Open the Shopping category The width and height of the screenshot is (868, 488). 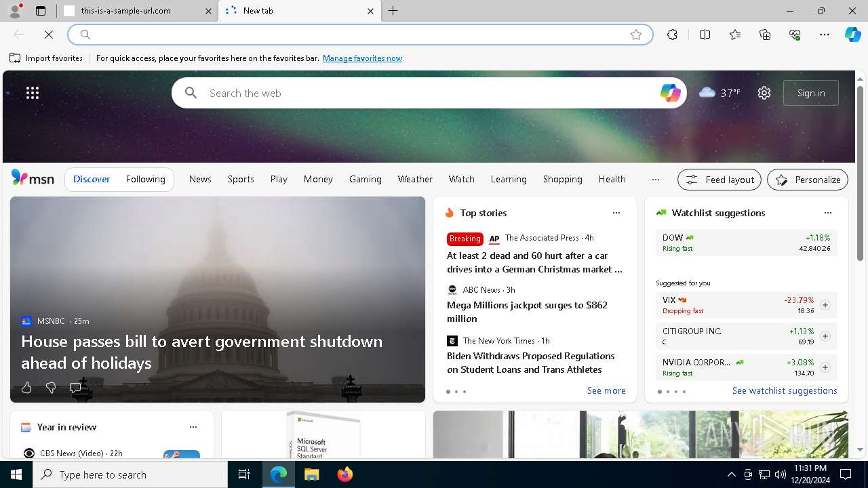[x=563, y=179]
